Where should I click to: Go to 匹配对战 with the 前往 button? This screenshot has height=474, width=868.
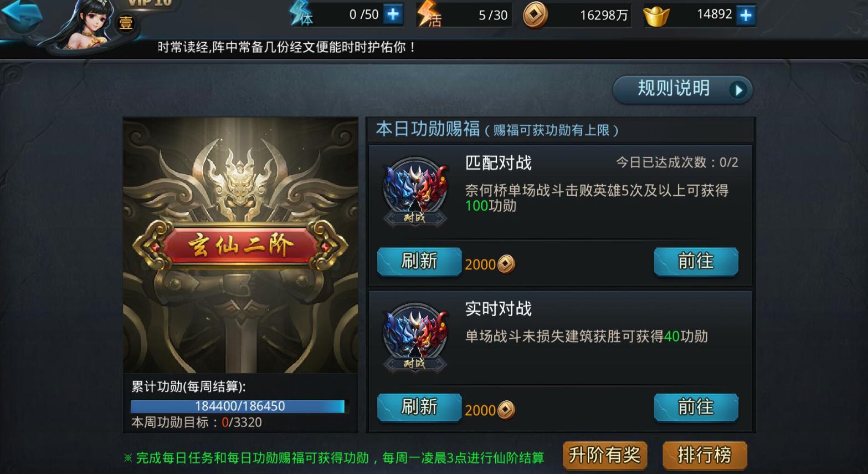[x=696, y=261]
